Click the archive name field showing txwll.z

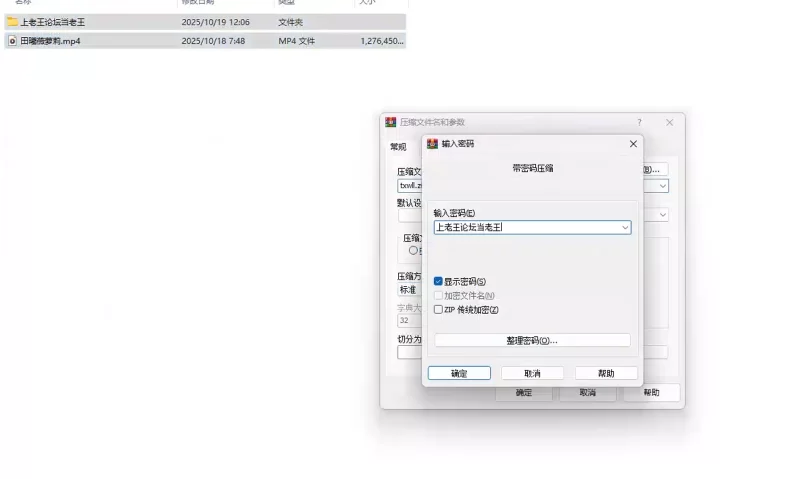tap(410, 186)
